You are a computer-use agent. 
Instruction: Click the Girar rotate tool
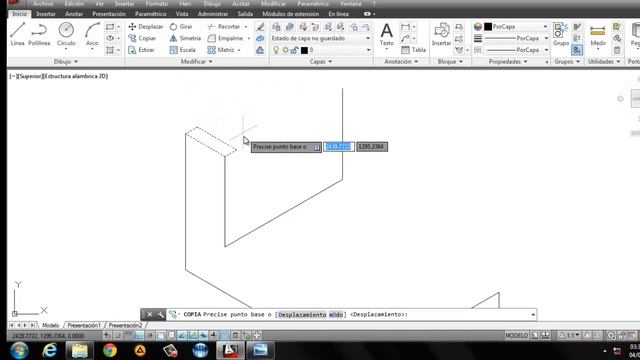pyautogui.click(x=181, y=27)
